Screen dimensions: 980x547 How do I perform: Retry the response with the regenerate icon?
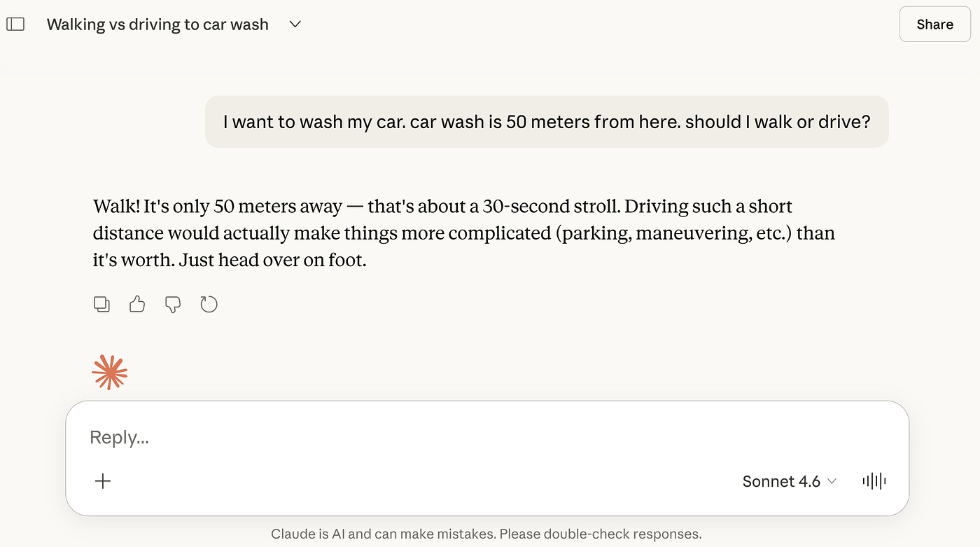(209, 304)
